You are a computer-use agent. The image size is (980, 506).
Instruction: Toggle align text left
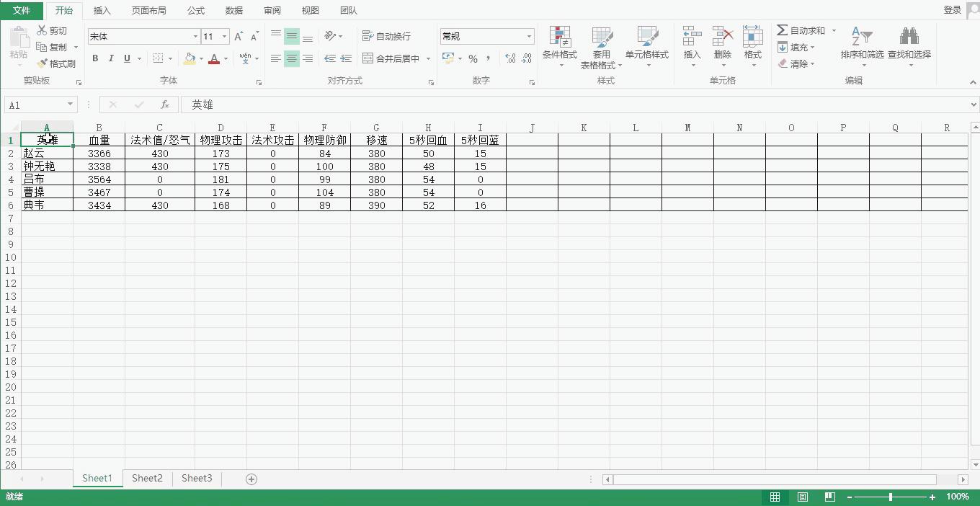(276, 58)
